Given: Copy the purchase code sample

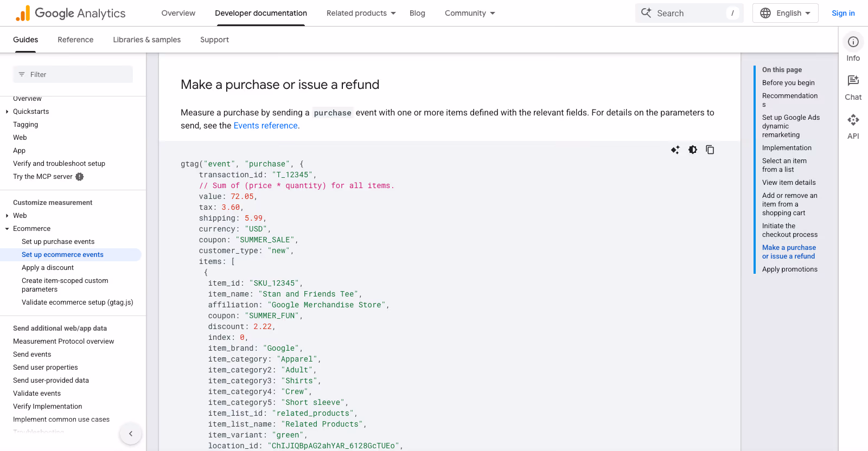Looking at the screenshot, I should click(x=710, y=150).
